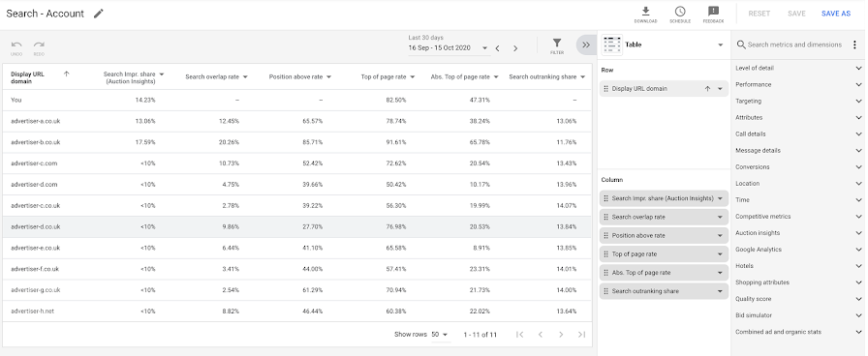Expand the Competitive metrics category
The image size is (868, 356).
tap(799, 217)
